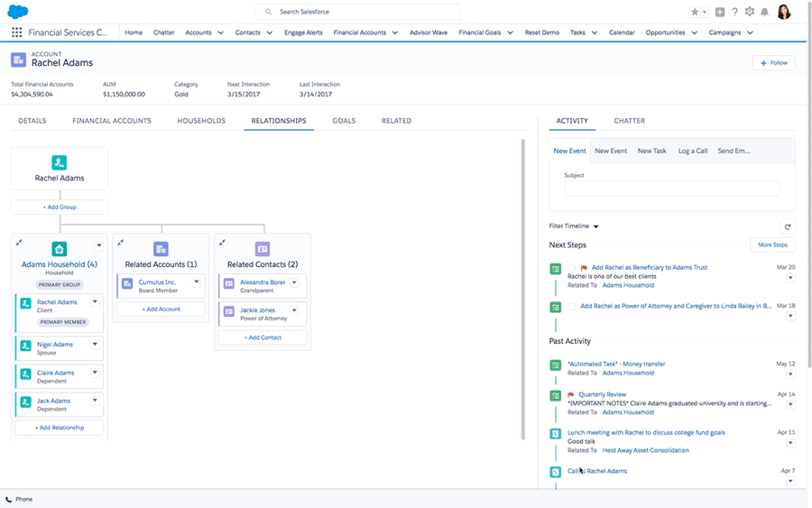Check the Power of Attorney task checkbox
The image size is (812, 508).
pos(571,307)
